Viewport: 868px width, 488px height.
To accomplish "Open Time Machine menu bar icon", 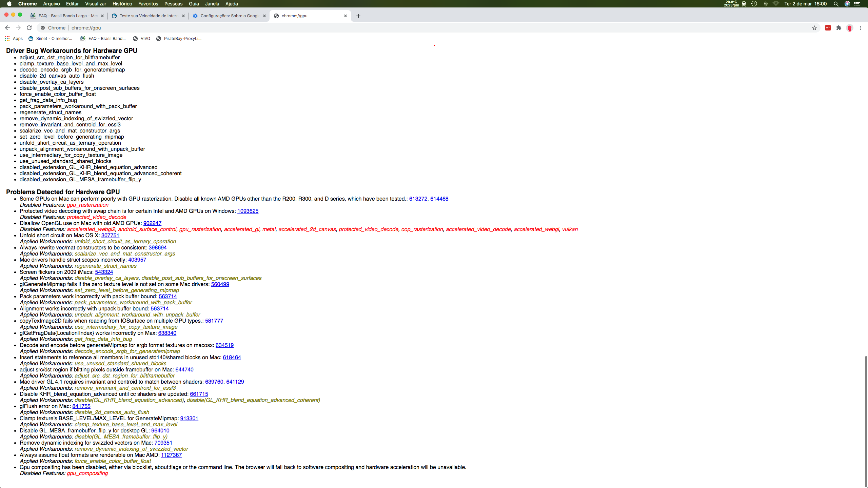I will point(754,4).
